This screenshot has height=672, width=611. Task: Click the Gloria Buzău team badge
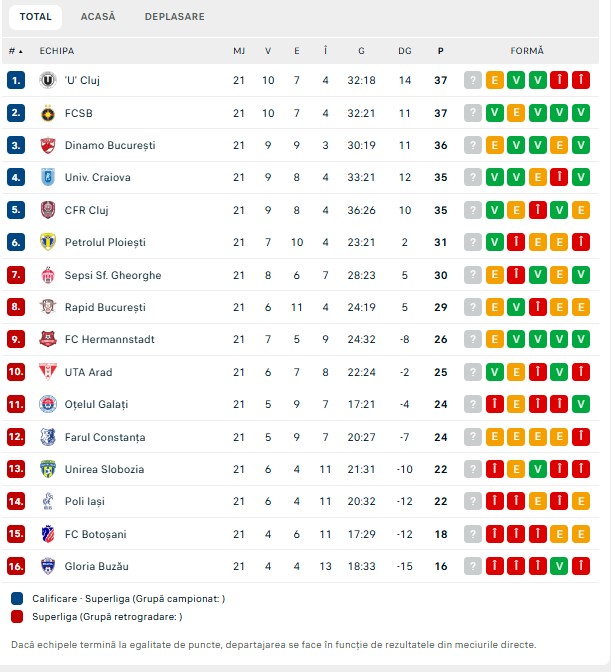click(x=47, y=566)
